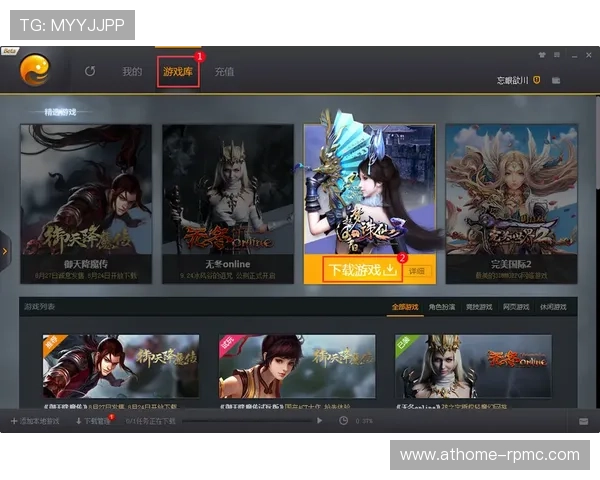Click the 下载游戏 download game button
The width and height of the screenshot is (600, 480).
point(362,269)
